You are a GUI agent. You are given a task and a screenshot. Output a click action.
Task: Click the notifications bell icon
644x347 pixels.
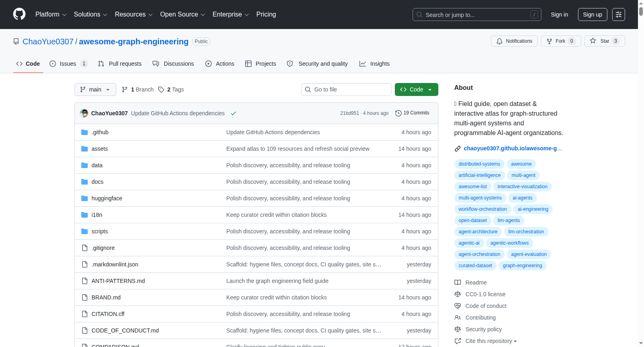click(500, 41)
